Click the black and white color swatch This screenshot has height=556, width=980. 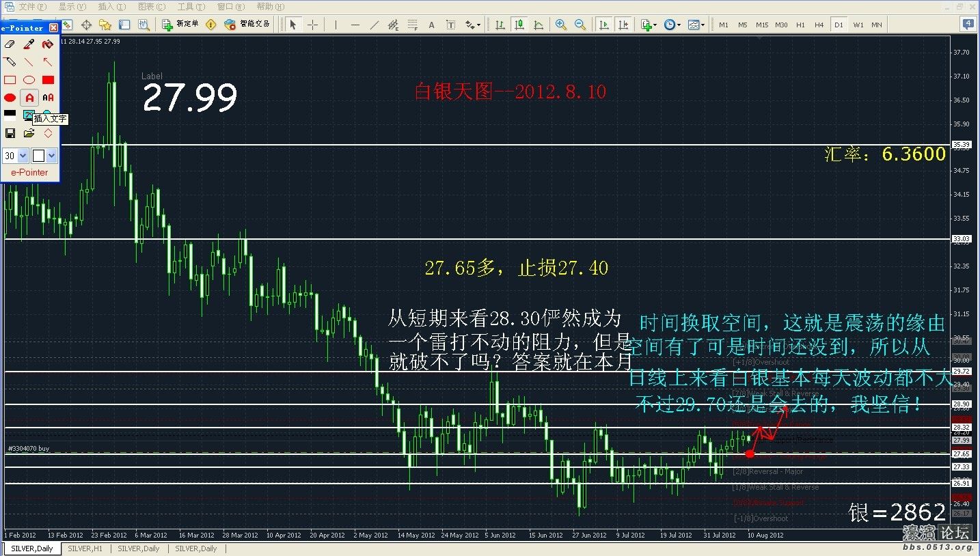pyautogui.click(x=10, y=115)
